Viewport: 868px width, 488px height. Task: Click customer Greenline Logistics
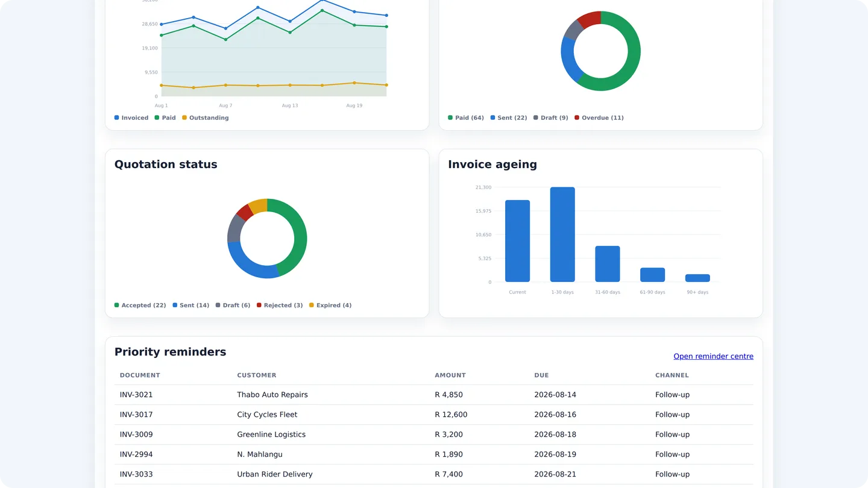click(271, 434)
